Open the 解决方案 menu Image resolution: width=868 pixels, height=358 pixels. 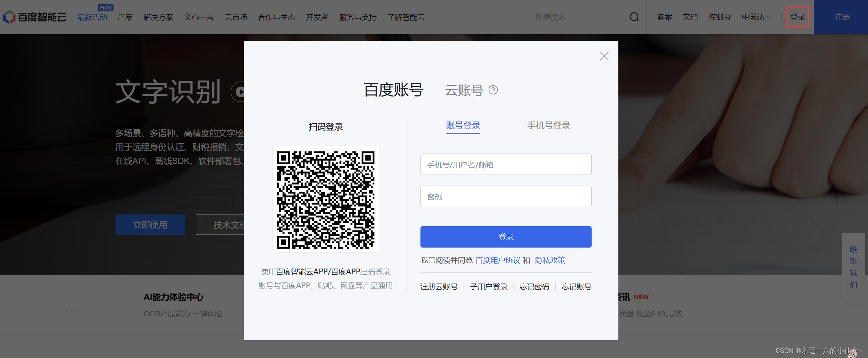[158, 17]
